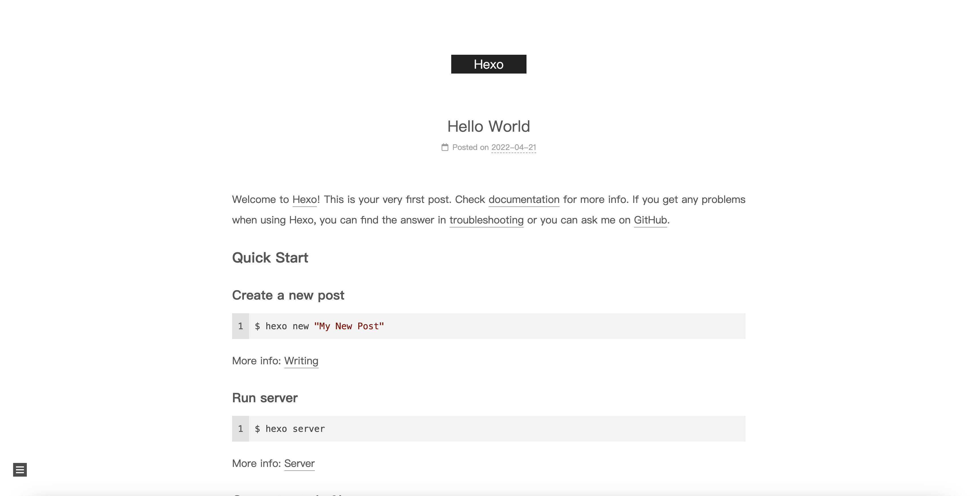Image resolution: width=980 pixels, height=496 pixels.
Task: Open the troubleshooting link
Action: point(486,220)
